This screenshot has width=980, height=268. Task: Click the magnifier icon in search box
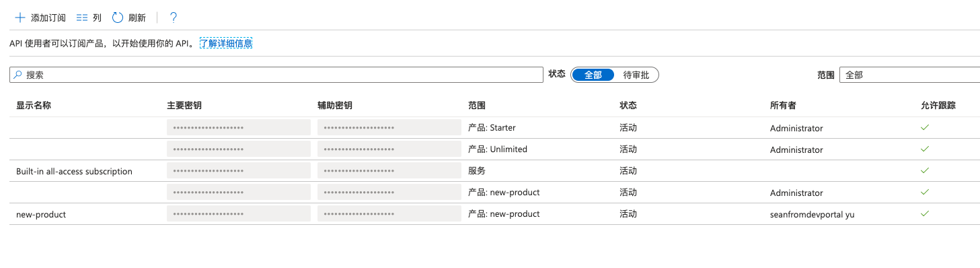(18, 75)
